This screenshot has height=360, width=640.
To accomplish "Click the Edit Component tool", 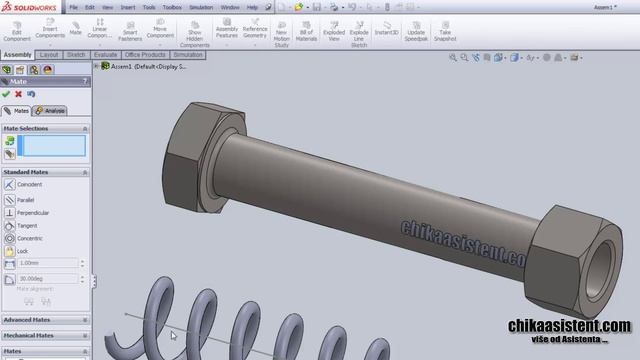I will (x=17, y=31).
